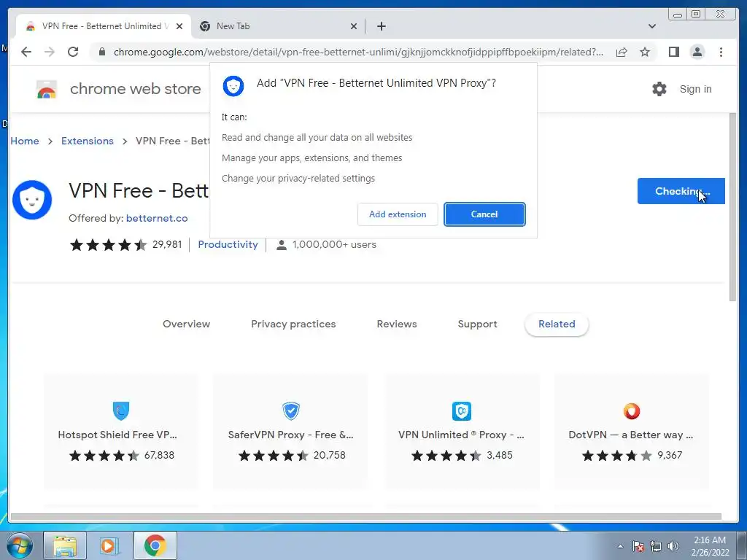
Task: Click the volume speaker tray icon
Action: point(673,546)
